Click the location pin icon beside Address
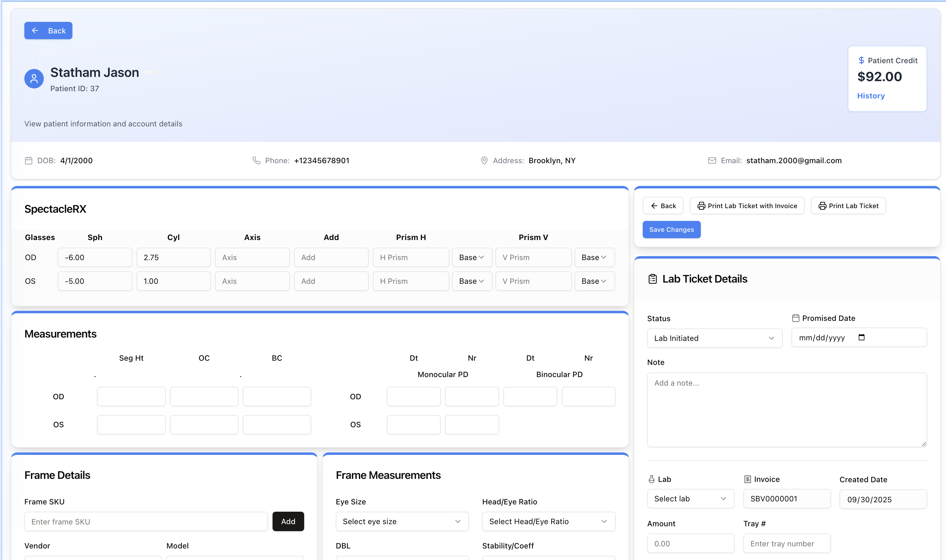Viewport: 946px width, 560px height. (485, 160)
